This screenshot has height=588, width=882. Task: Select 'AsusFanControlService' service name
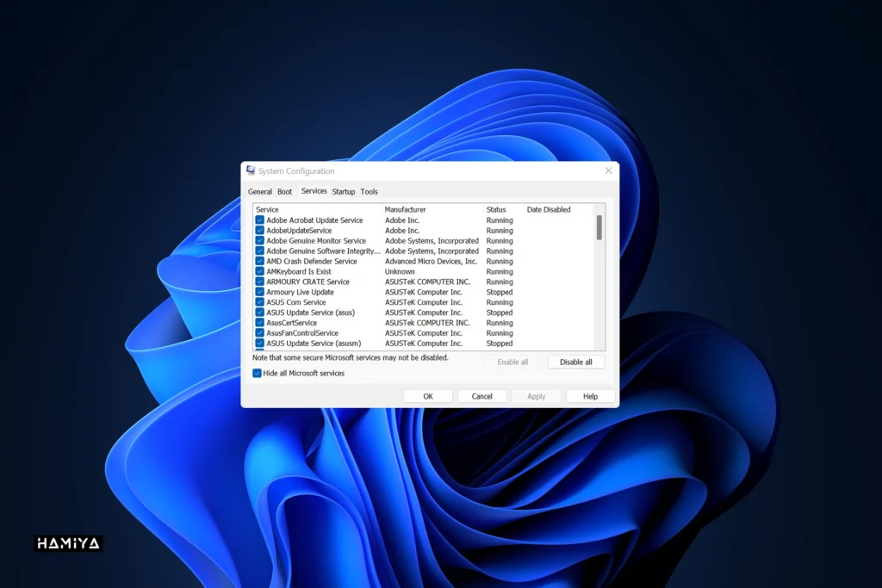[302, 333]
